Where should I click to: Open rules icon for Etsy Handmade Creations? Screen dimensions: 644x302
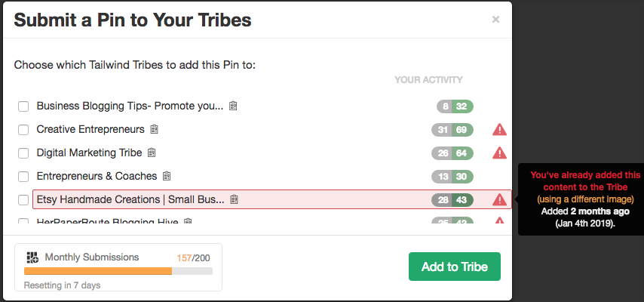pyautogui.click(x=234, y=199)
